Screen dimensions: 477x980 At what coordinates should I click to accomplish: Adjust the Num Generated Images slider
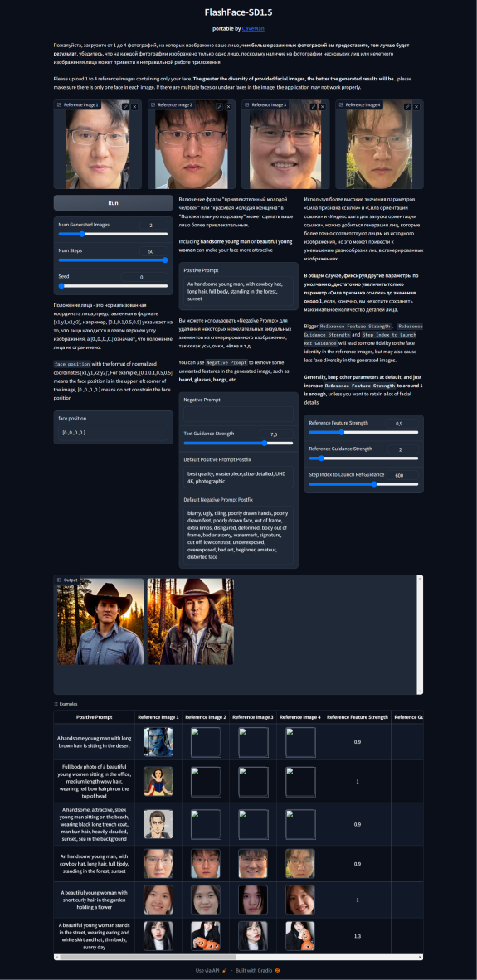click(x=113, y=234)
